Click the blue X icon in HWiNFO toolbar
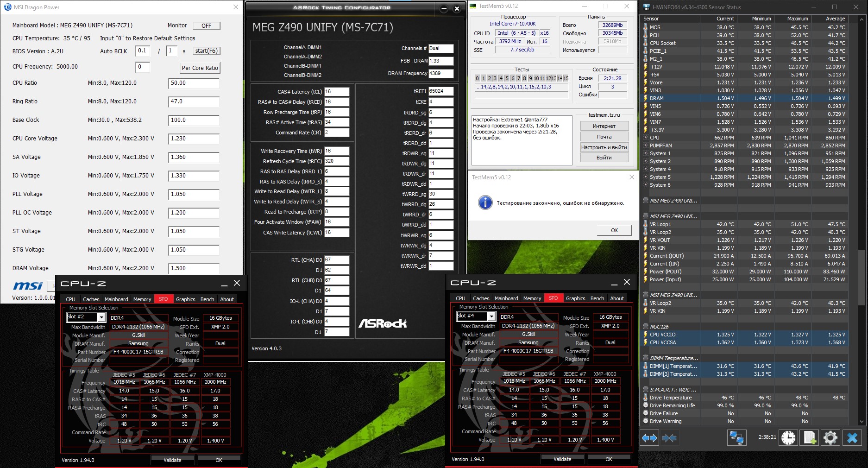This screenshot has height=468, width=868. point(852,438)
